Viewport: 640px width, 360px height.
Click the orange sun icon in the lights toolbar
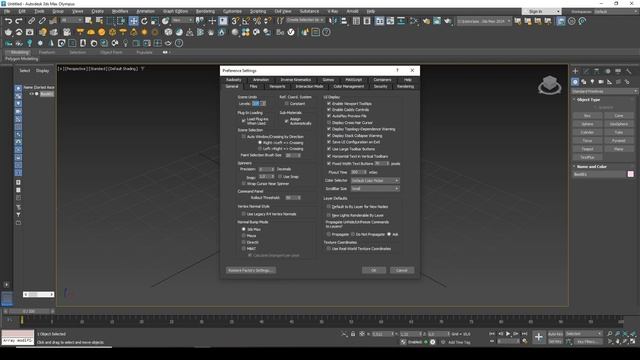tap(144, 32)
